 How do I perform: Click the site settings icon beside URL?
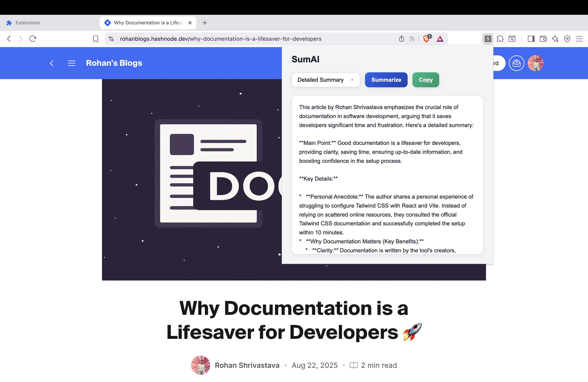coord(111,39)
